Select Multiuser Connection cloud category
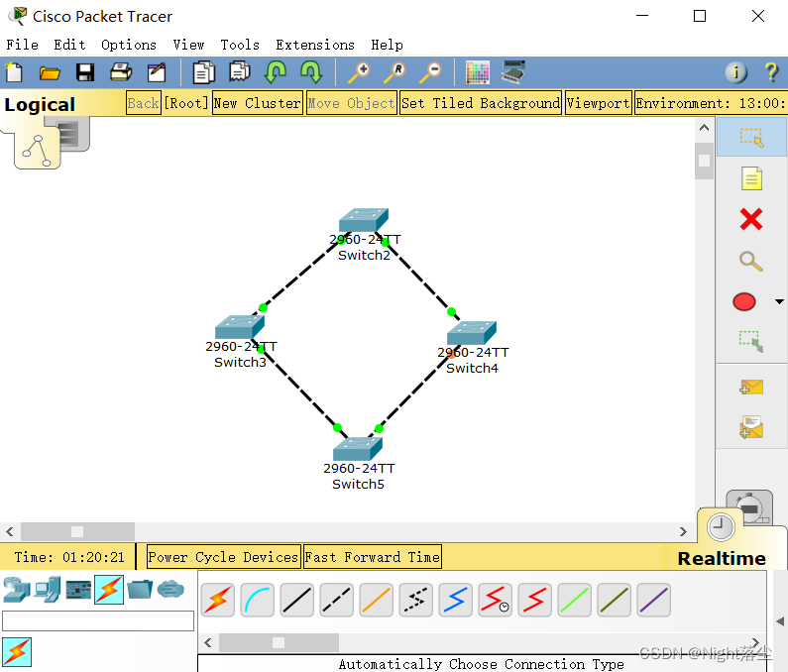The image size is (788, 672). click(x=170, y=589)
